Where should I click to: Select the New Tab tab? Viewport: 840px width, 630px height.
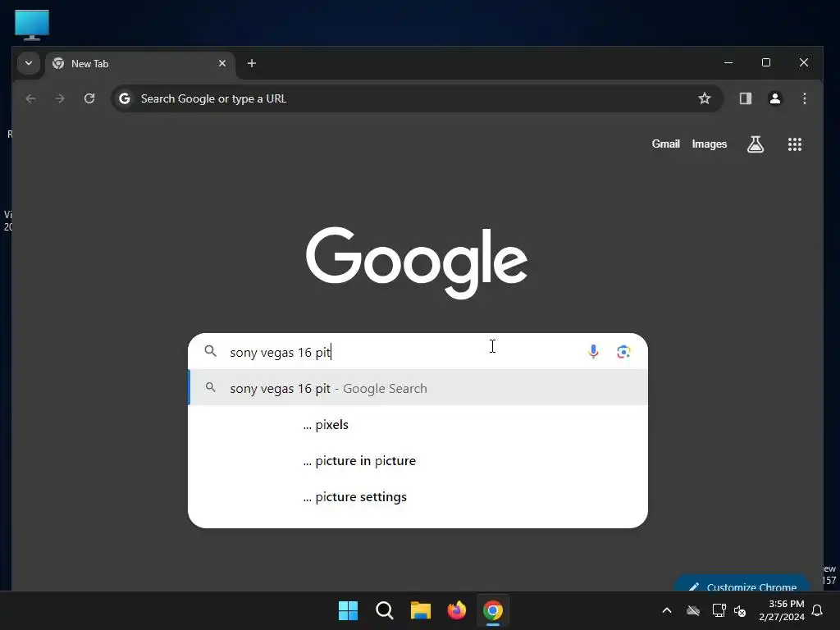pos(139,64)
